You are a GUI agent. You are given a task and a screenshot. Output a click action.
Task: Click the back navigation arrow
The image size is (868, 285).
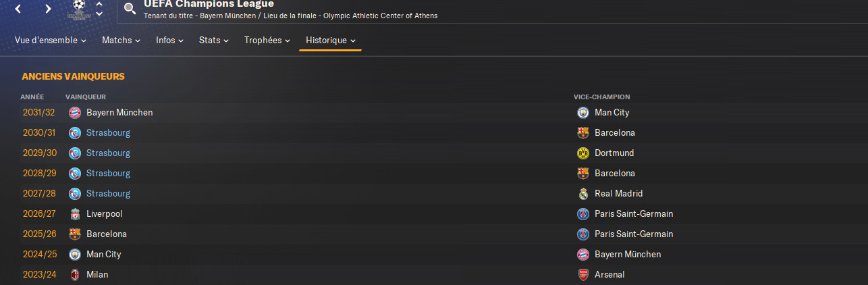pyautogui.click(x=18, y=9)
